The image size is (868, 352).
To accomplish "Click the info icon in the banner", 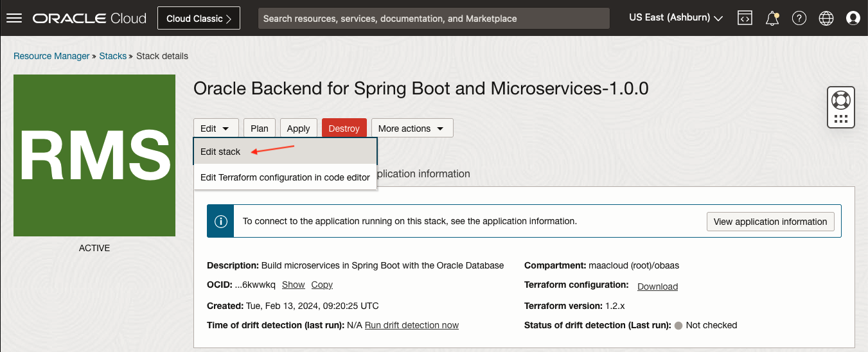I will click(220, 222).
